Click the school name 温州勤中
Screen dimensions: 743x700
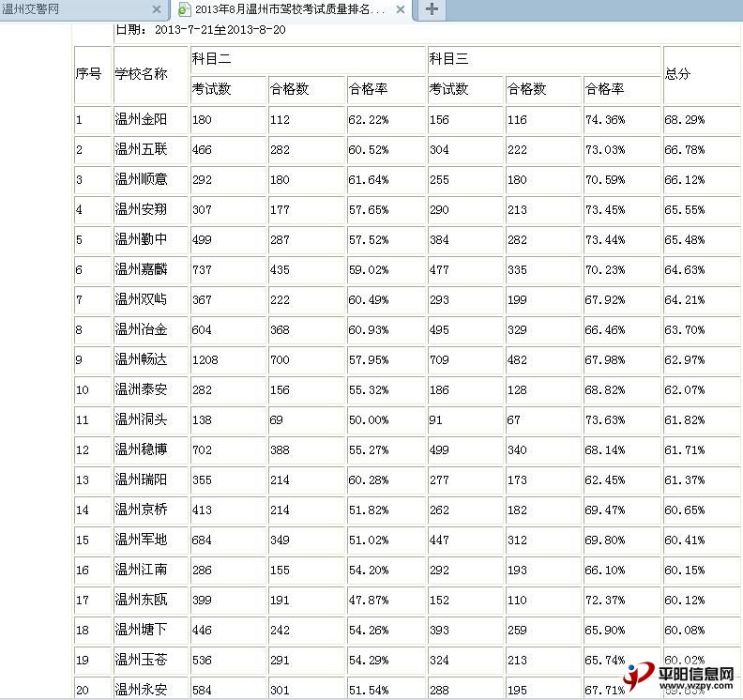(x=142, y=239)
